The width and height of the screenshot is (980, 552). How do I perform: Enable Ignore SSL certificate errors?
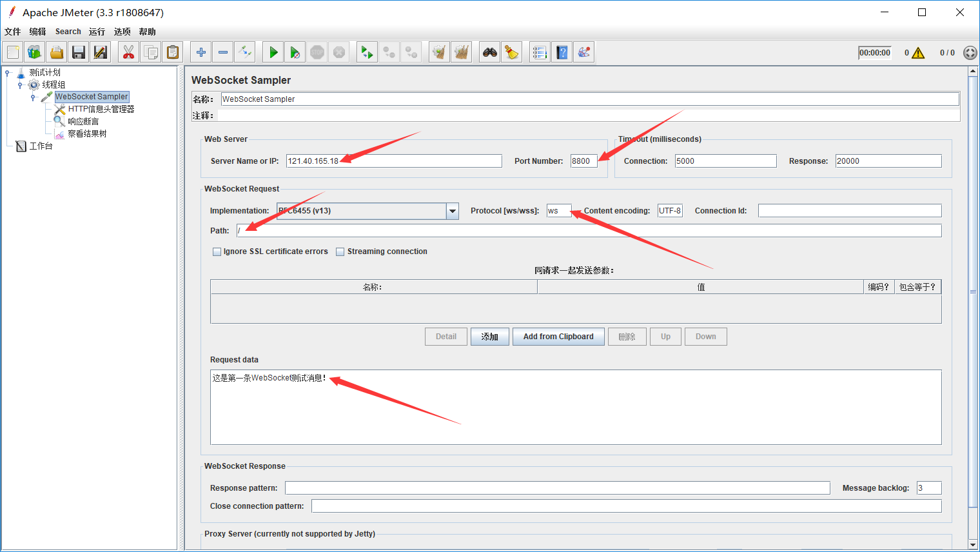tap(217, 252)
